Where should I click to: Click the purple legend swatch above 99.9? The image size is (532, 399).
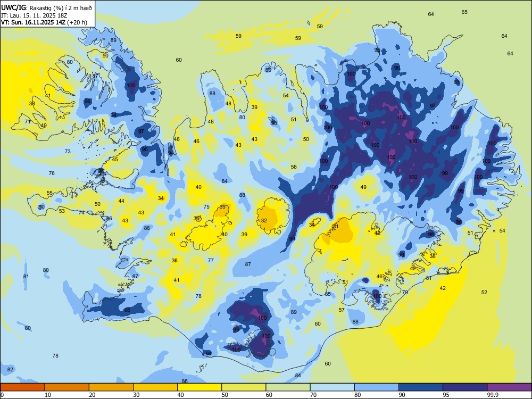tap(509, 387)
